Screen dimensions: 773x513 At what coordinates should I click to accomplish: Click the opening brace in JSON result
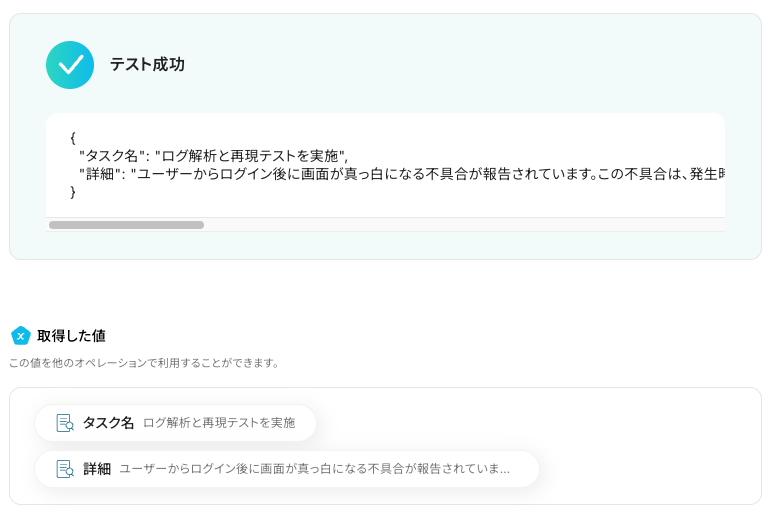tap(73, 137)
